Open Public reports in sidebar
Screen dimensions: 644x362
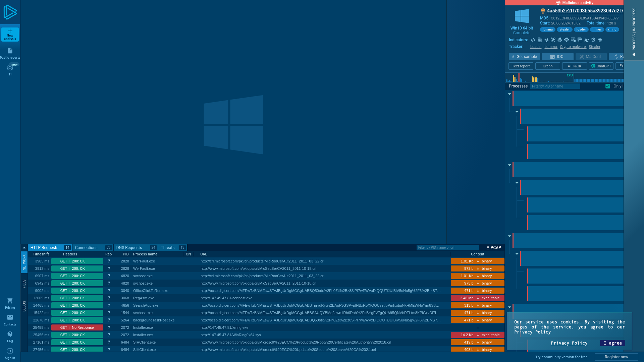[x=10, y=53]
